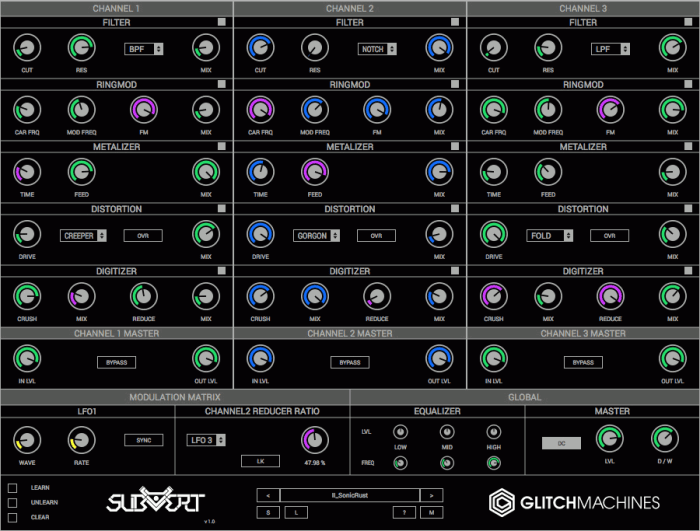Click Channel 1 Metalizer TIME knob
The width and height of the screenshot is (700, 531).
coord(27,172)
